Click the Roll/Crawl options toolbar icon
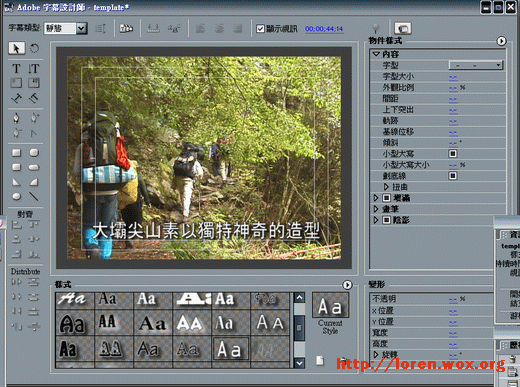 click(100, 29)
